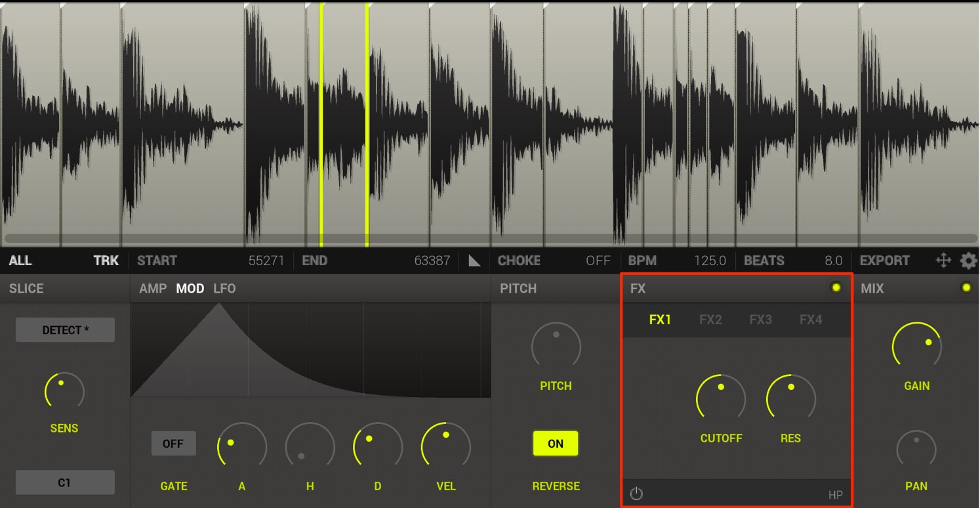Screen dimensions: 980x508
Task: Select the ALL mode tab
Action: [20, 261]
